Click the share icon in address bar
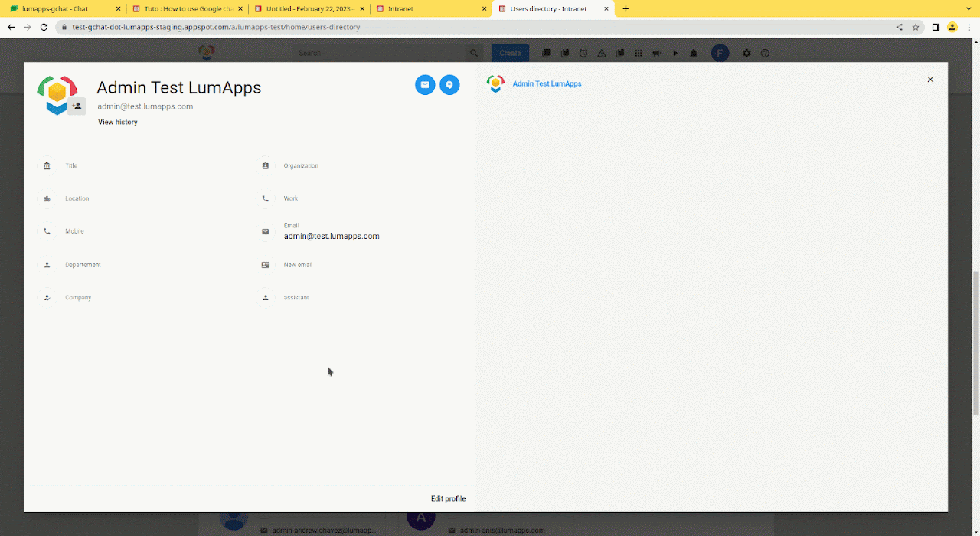Screen dimensions: 980x536 pyautogui.click(x=899, y=27)
